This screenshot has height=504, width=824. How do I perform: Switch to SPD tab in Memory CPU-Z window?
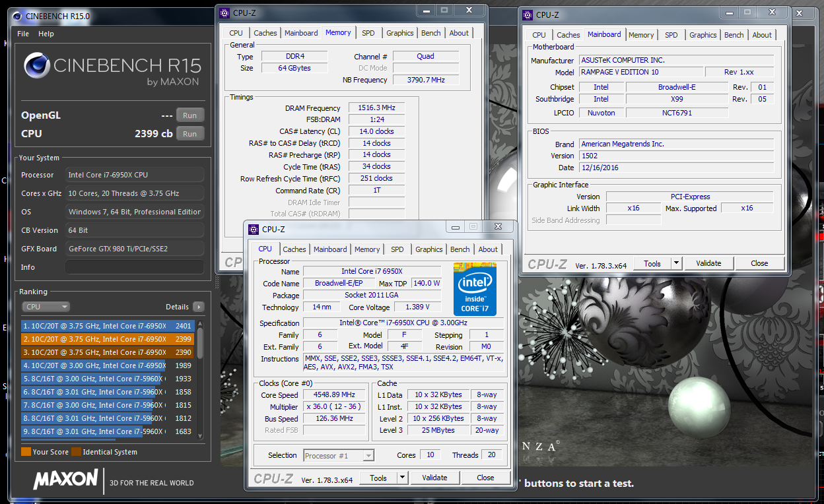(x=368, y=33)
